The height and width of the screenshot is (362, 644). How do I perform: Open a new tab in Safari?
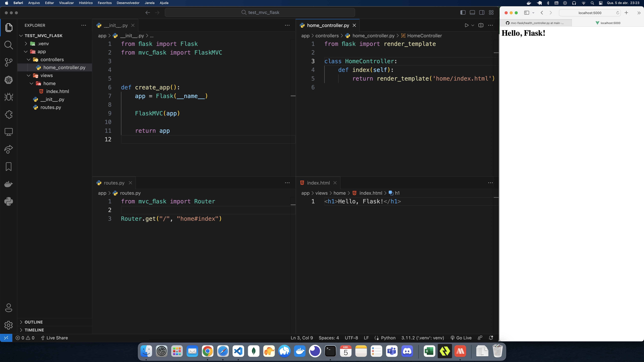(x=626, y=13)
